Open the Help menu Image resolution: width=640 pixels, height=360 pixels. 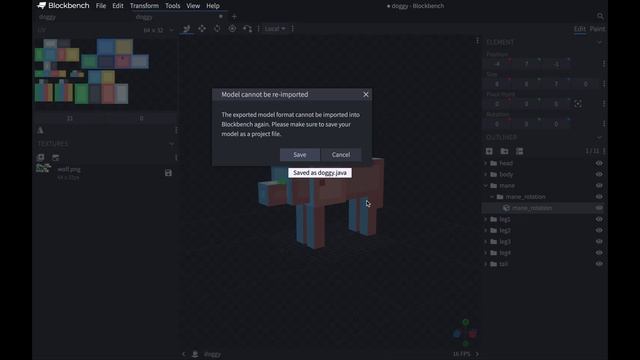click(x=213, y=6)
